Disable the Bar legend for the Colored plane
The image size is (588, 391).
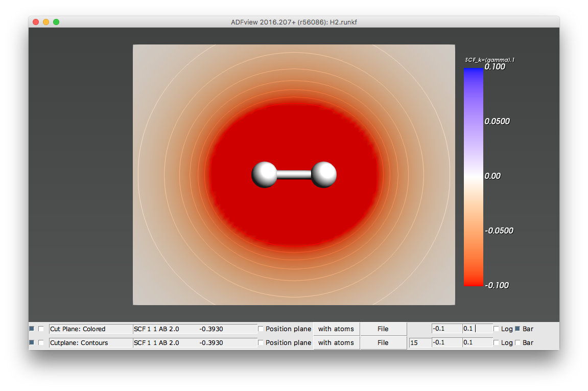point(518,329)
